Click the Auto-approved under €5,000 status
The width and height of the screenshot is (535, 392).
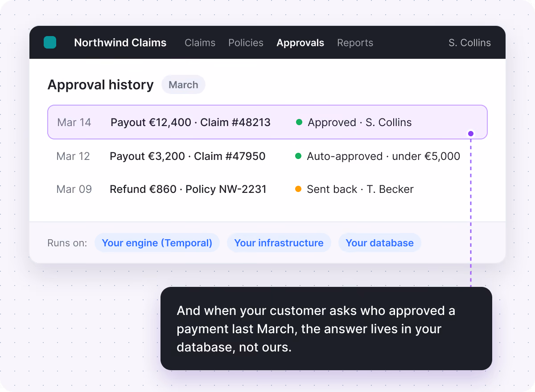tap(383, 156)
